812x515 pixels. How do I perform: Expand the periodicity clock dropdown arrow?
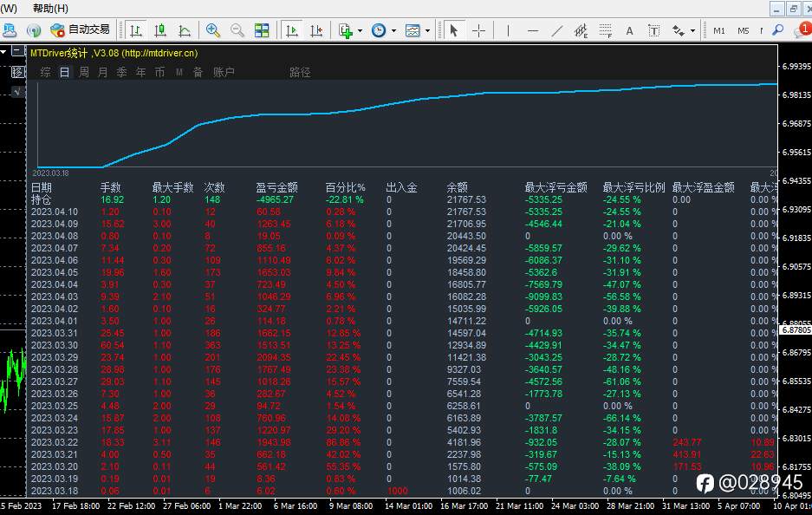pos(394,30)
